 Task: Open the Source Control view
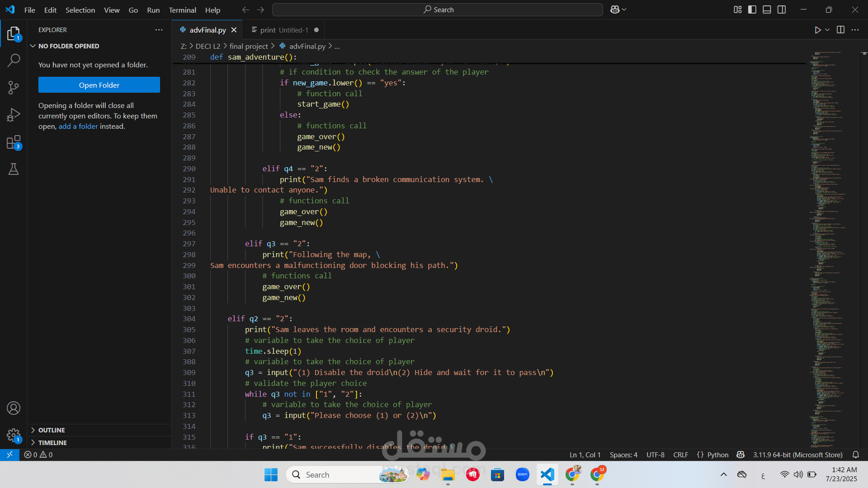click(14, 88)
